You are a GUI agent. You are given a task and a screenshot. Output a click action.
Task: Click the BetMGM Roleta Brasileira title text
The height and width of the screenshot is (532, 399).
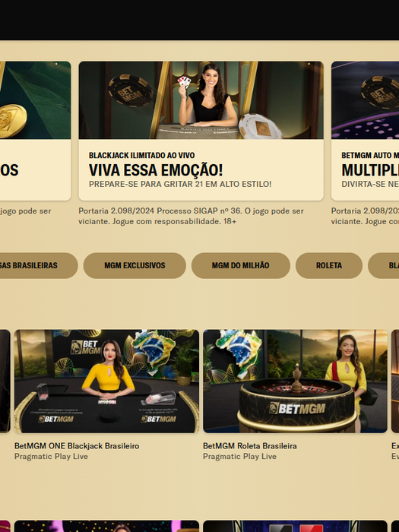250,446
